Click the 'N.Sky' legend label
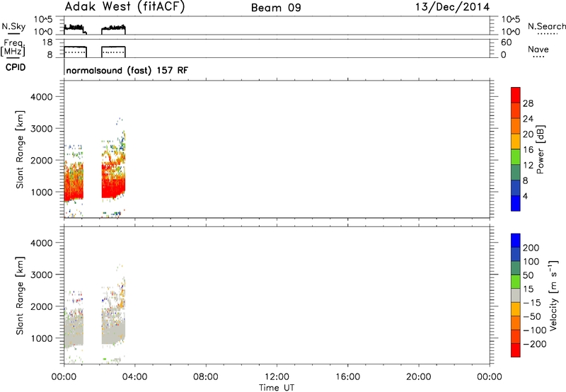 (13, 26)
